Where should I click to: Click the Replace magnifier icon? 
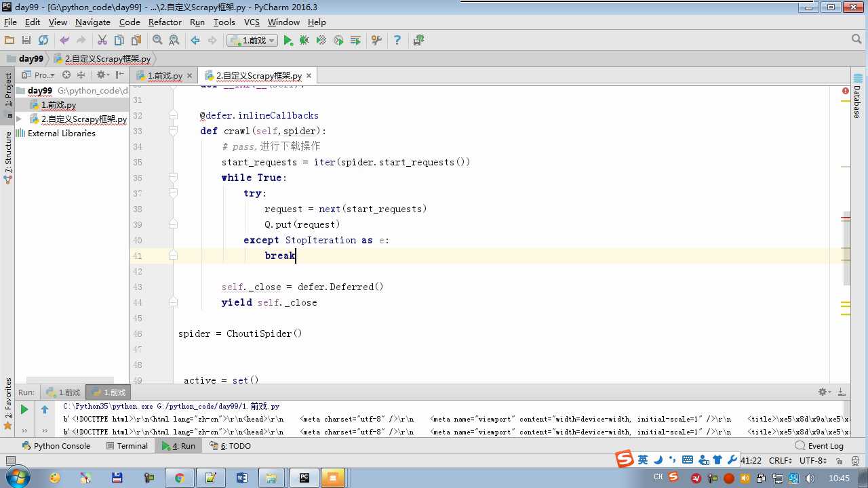[x=174, y=40]
